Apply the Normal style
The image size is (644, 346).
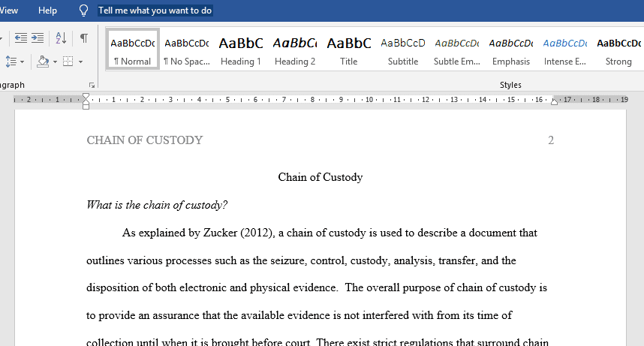click(133, 50)
